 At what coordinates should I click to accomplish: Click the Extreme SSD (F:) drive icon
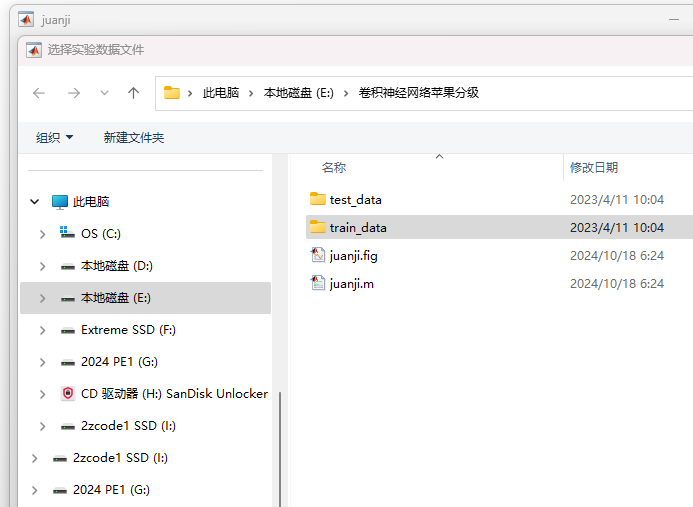point(68,331)
